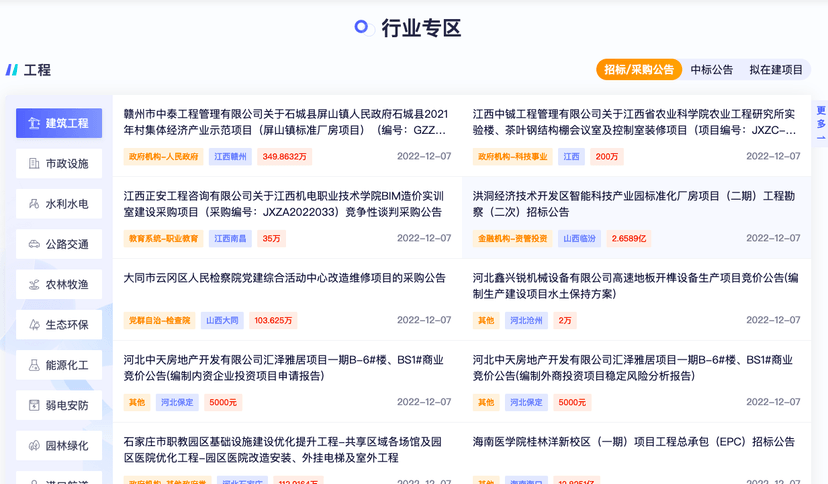Switch to 拟在建项目 tab
The image size is (828, 484).
point(776,70)
